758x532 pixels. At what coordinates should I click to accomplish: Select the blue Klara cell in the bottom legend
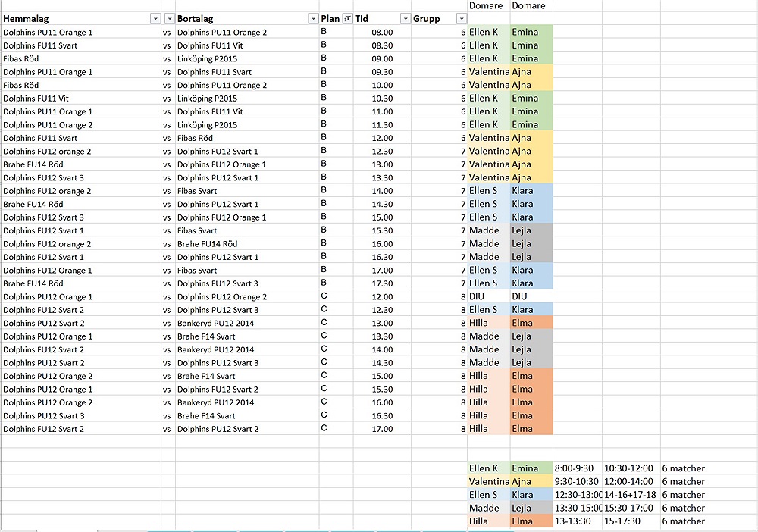(x=531, y=495)
